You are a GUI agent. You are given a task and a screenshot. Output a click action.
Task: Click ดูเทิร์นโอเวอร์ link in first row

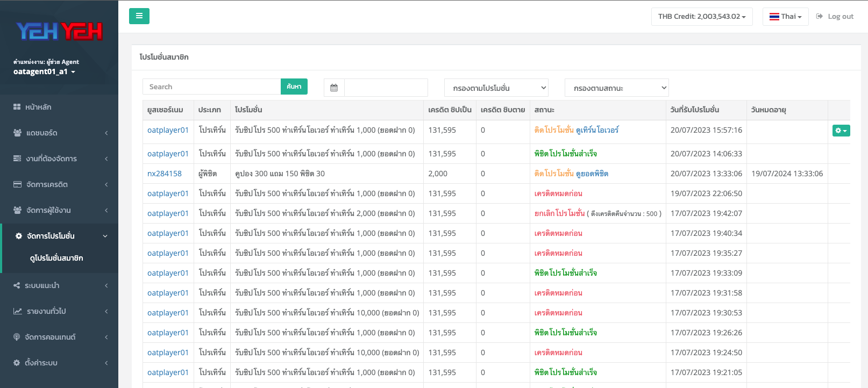tap(597, 130)
